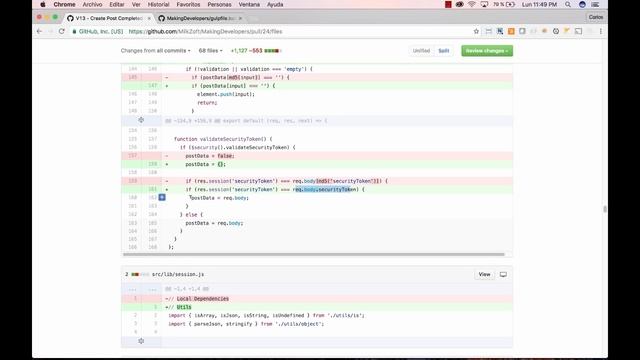Click the circular clock extension icon
Screen dimensions: 640x360
point(556,31)
